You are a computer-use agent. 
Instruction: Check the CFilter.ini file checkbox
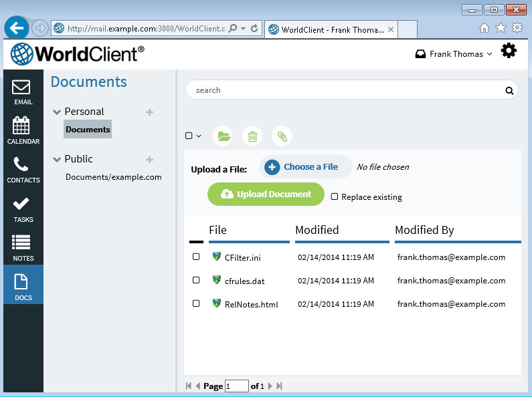click(196, 257)
